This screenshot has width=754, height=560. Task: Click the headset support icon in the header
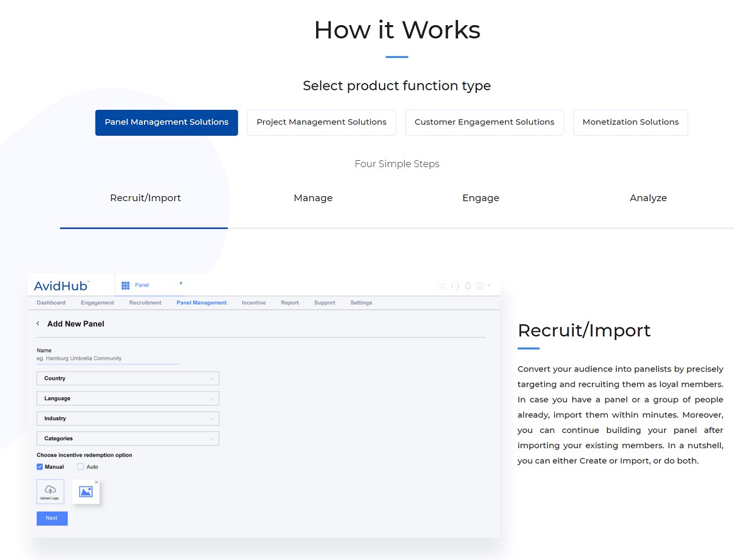point(455,286)
